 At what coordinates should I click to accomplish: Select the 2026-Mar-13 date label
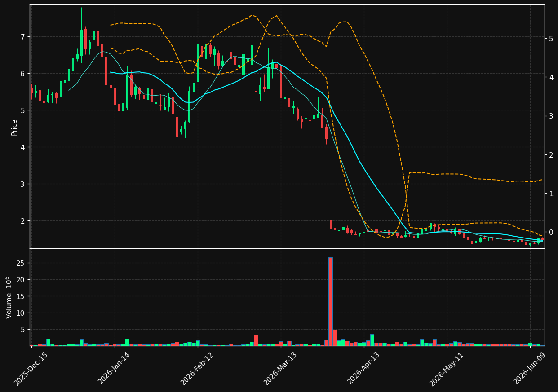pos(280,369)
